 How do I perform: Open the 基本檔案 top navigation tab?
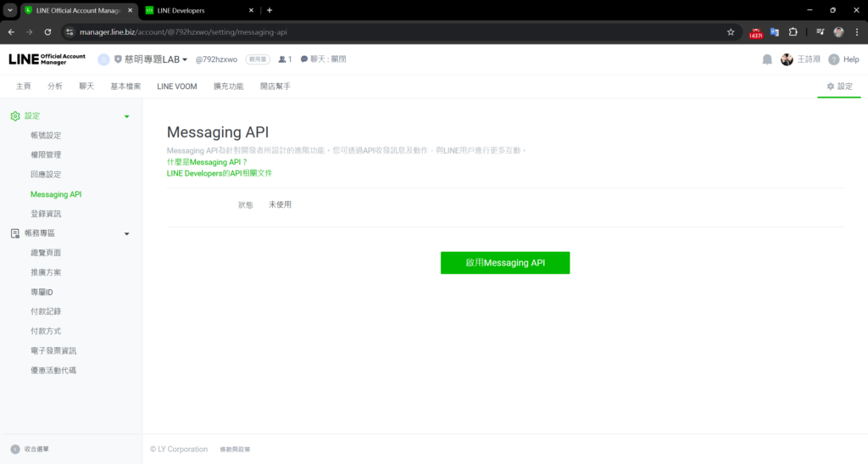[125, 87]
